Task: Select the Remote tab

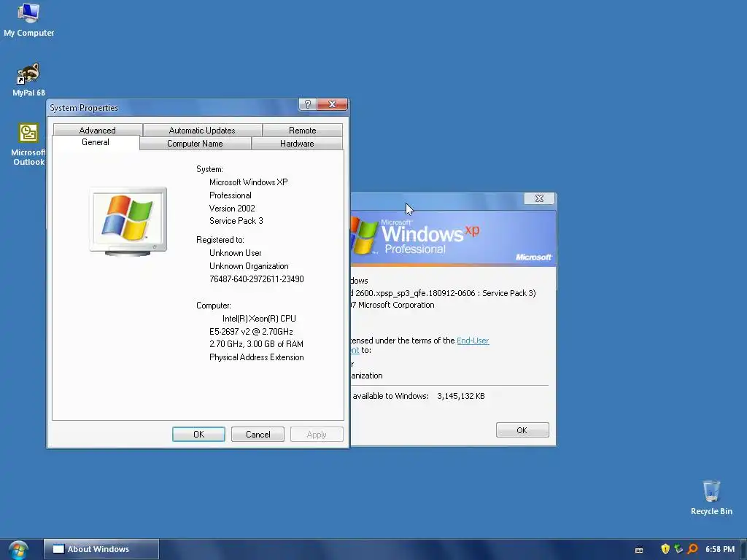Action: [x=303, y=130]
